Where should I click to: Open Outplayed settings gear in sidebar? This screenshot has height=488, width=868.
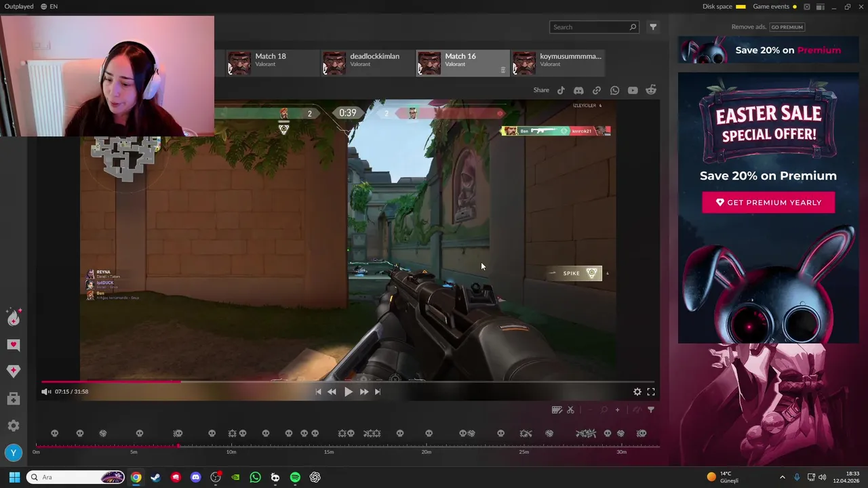[14, 426]
